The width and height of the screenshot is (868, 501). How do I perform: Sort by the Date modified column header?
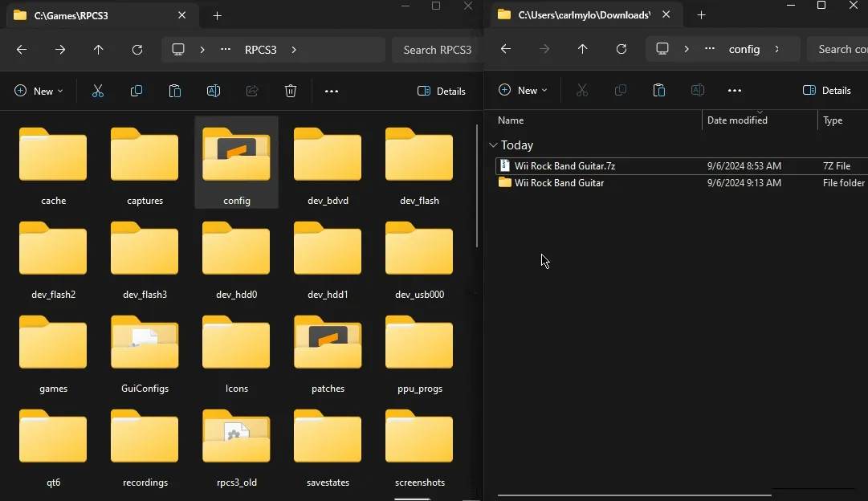tap(736, 120)
